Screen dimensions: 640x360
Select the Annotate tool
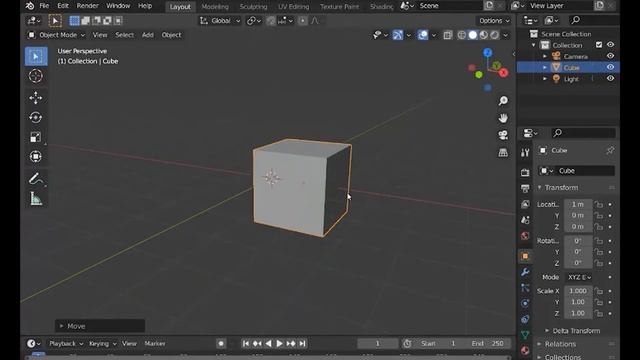[x=36, y=179]
